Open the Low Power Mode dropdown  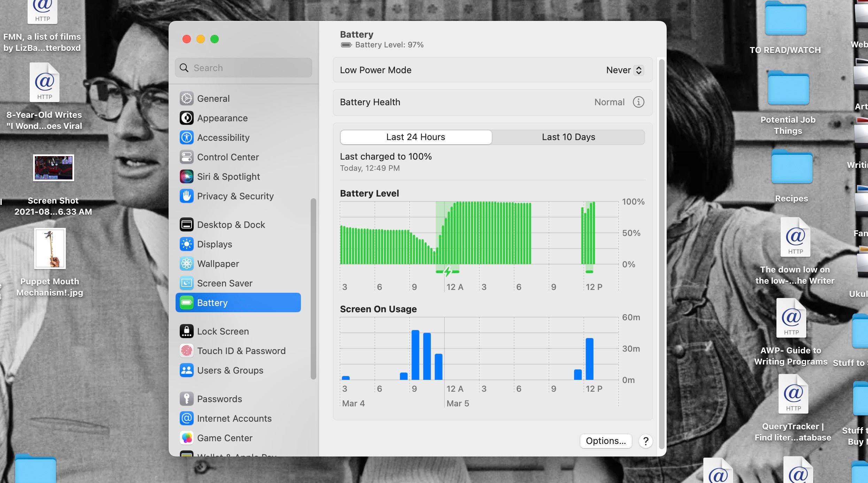[625, 70]
